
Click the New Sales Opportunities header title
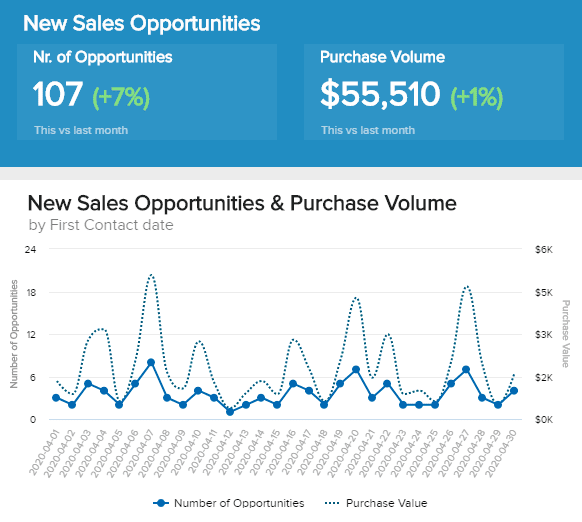[142, 23]
